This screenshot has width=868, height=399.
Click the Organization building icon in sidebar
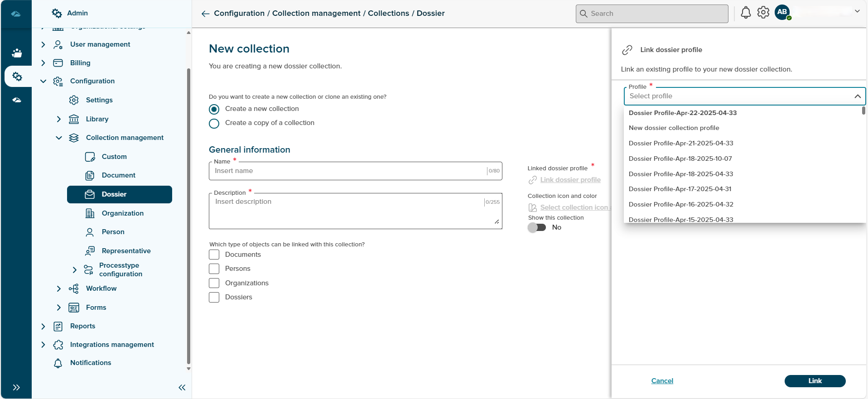(90, 213)
